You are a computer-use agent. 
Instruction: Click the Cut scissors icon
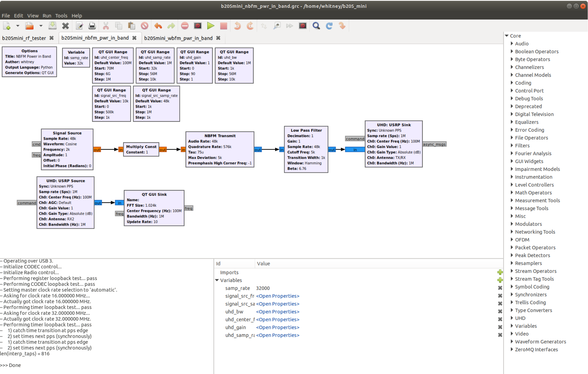coord(106,26)
